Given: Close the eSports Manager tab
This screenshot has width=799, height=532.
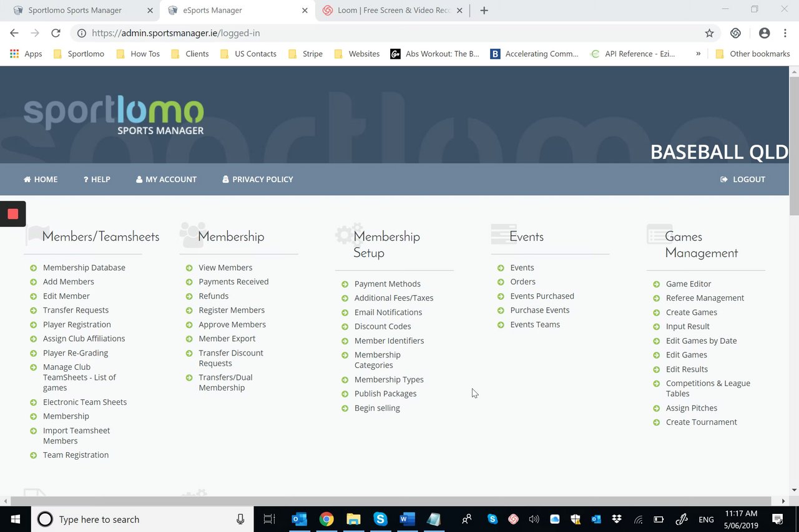Looking at the screenshot, I should (x=305, y=11).
